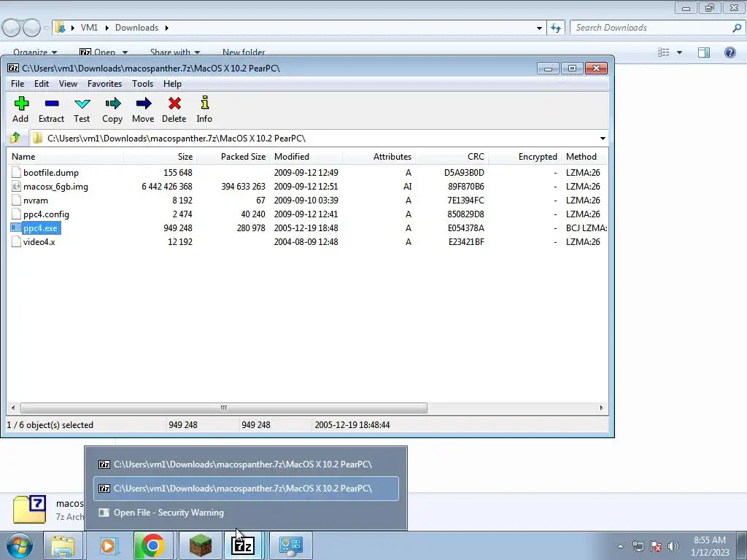Open Windows Explorer from taskbar

(x=63, y=545)
